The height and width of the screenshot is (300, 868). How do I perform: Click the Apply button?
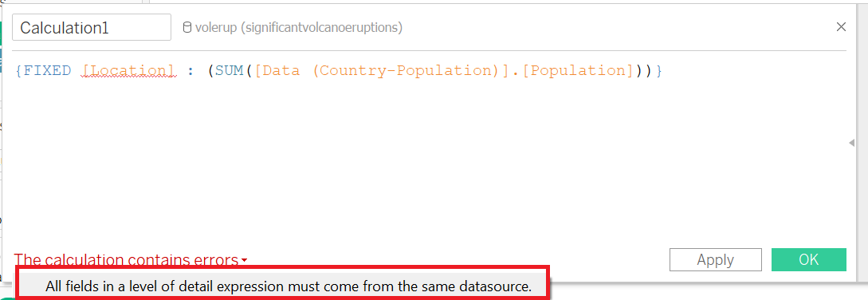pyautogui.click(x=715, y=259)
